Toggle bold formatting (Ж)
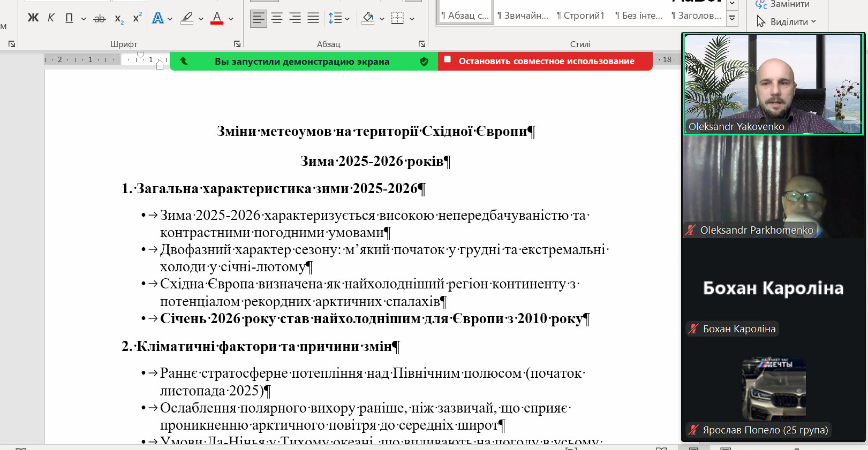The width and height of the screenshot is (868, 450). coord(33,18)
